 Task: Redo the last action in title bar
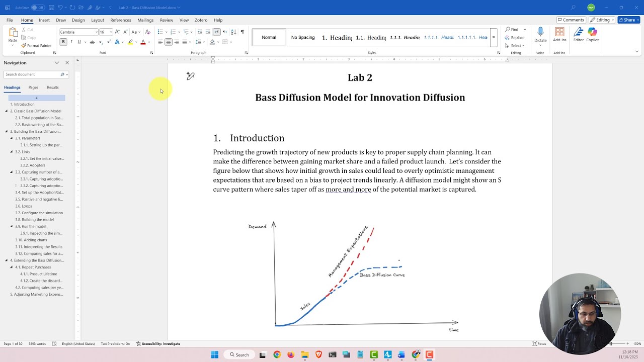pyautogui.click(x=72, y=8)
